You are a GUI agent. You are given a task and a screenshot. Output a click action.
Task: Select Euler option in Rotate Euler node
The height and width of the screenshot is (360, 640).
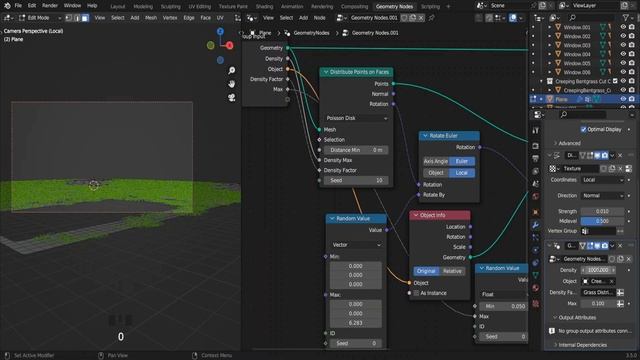tap(462, 161)
